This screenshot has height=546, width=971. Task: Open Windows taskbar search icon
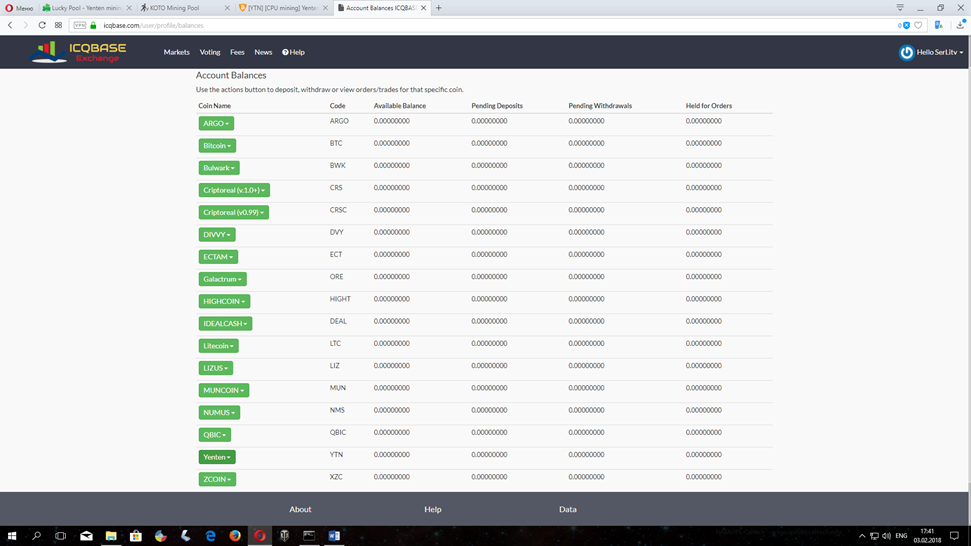(x=36, y=535)
